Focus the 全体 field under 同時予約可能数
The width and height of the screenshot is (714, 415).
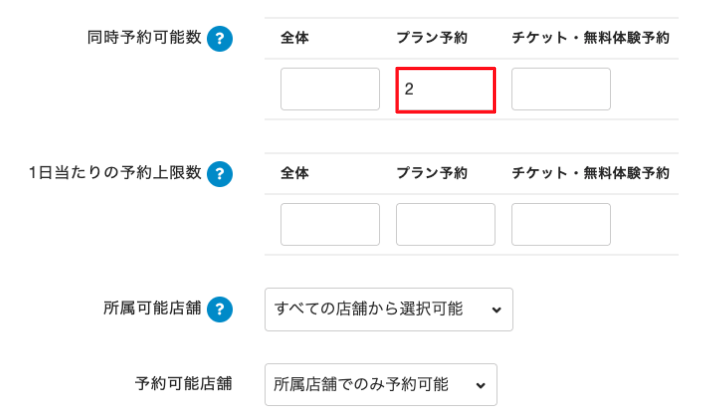tap(330, 89)
